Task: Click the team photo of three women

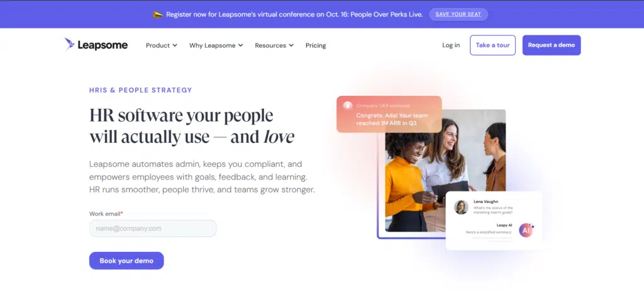Action: pyautogui.click(x=445, y=171)
